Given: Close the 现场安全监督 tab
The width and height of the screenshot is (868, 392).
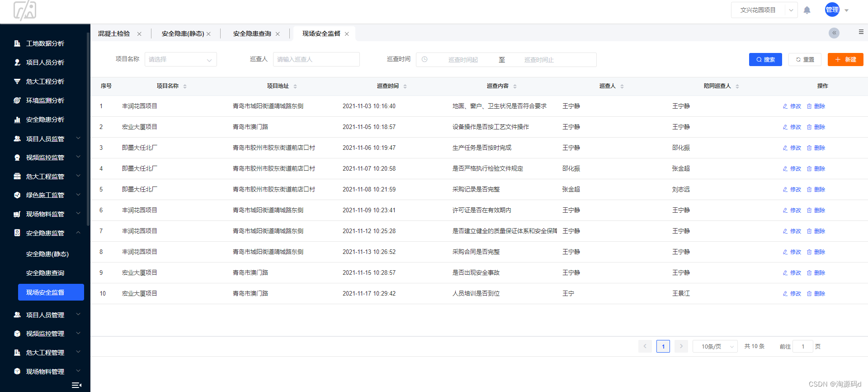Looking at the screenshot, I should click(x=347, y=34).
